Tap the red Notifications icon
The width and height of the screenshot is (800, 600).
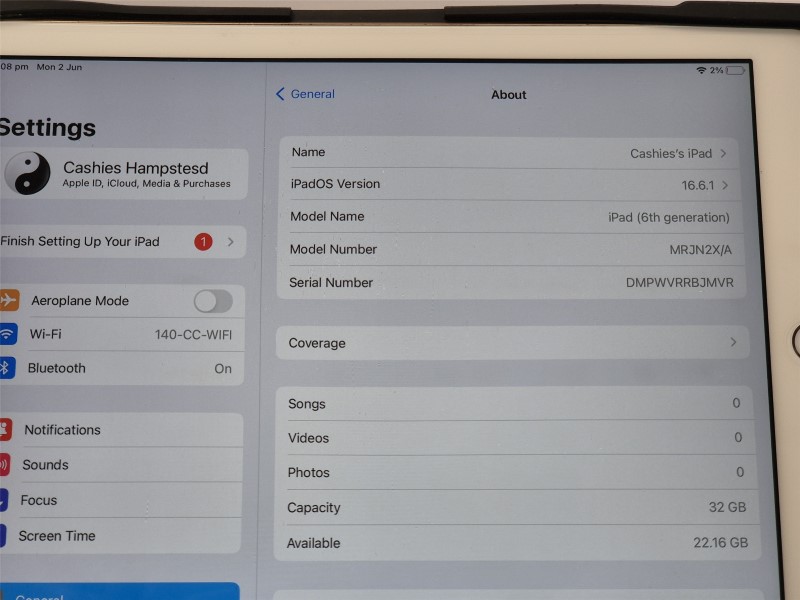pos(5,430)
